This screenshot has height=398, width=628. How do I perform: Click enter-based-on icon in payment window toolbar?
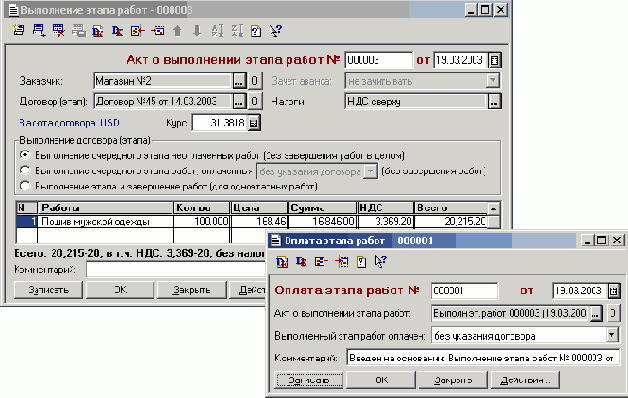pos(321,262)
